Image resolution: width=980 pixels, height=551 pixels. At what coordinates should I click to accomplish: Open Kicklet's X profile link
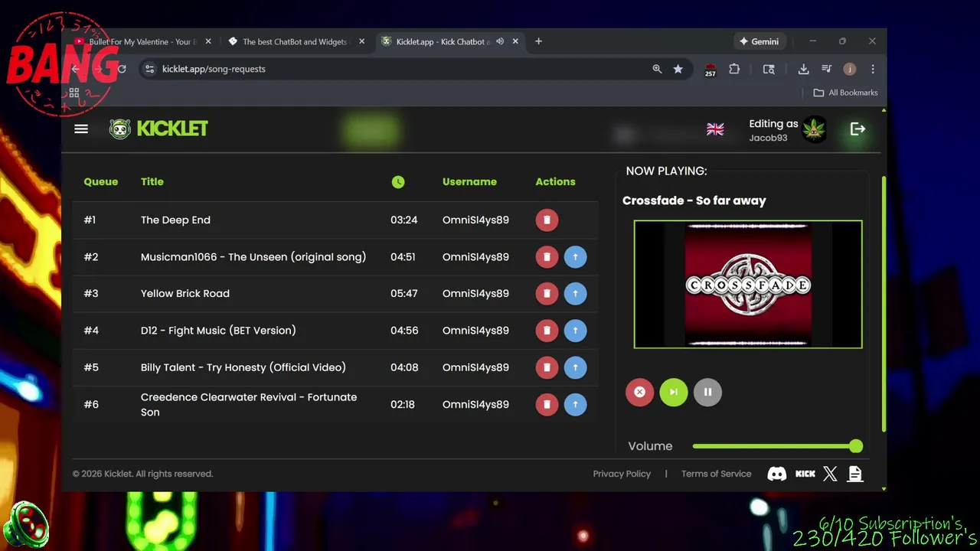(x=830, y=474)
